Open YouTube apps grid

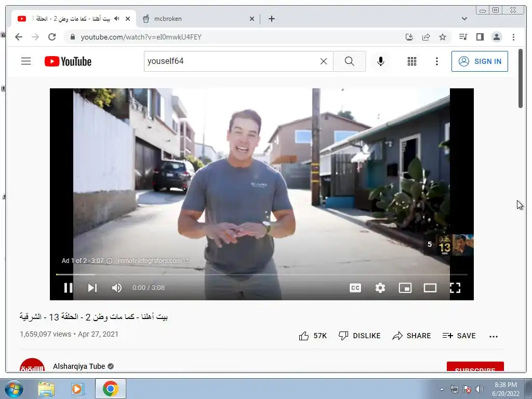[412, 61]
